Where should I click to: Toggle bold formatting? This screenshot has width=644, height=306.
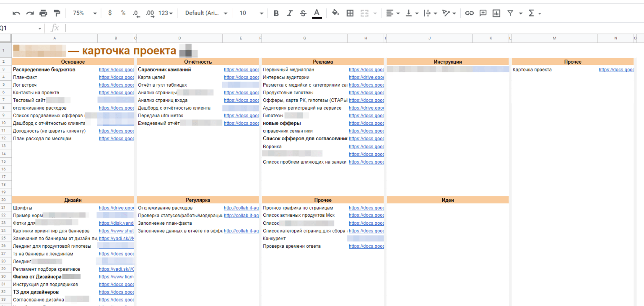[276, 13]
